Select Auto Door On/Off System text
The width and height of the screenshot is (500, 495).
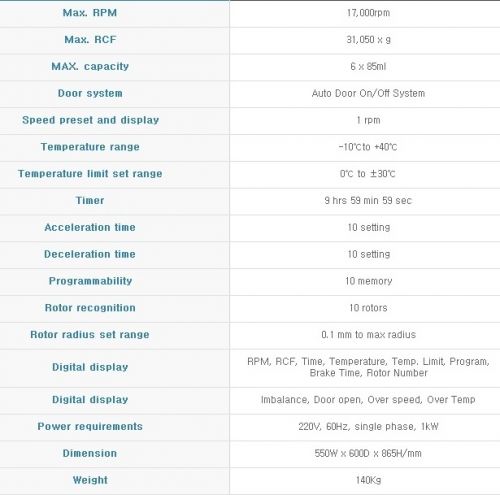[368, 93]
